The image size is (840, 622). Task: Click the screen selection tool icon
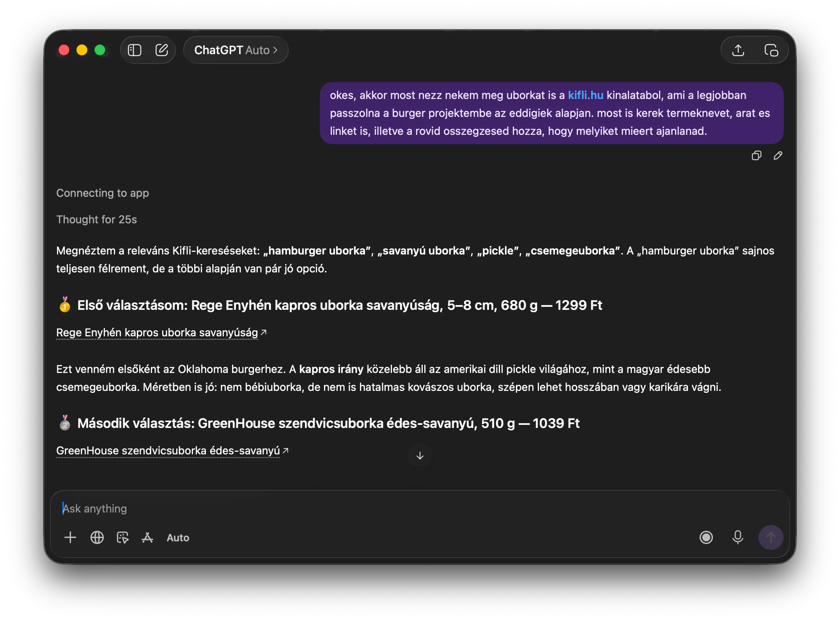click(x=122, y=537)
